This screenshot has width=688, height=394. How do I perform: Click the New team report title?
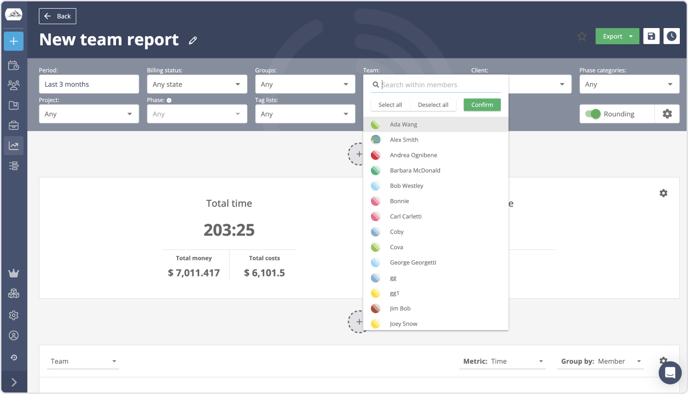[109, 40]
